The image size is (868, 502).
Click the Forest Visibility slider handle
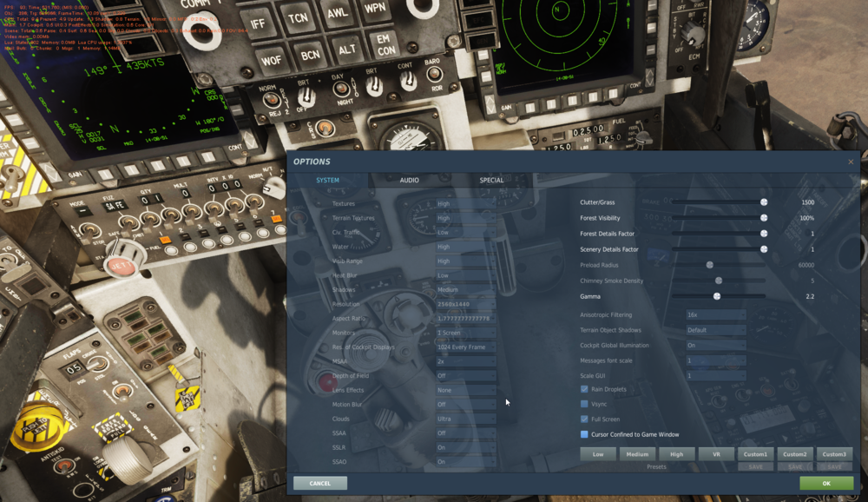[x=764, y=218]
